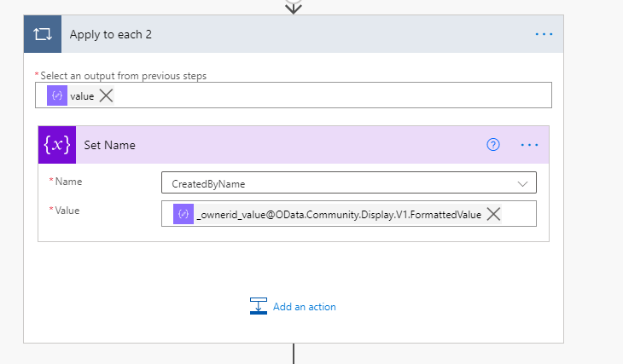Click the Name dropdown chevron arrow
This screenshot has height=364, width=623.
coord(522,182)
